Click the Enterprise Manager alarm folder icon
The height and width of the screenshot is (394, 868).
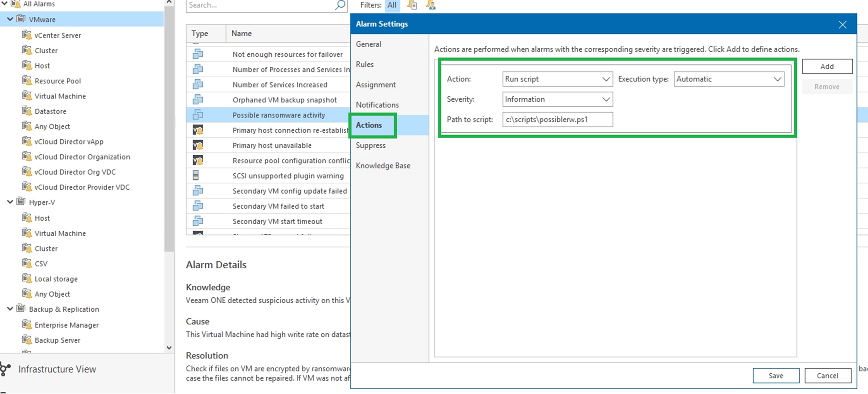point(27,324)
